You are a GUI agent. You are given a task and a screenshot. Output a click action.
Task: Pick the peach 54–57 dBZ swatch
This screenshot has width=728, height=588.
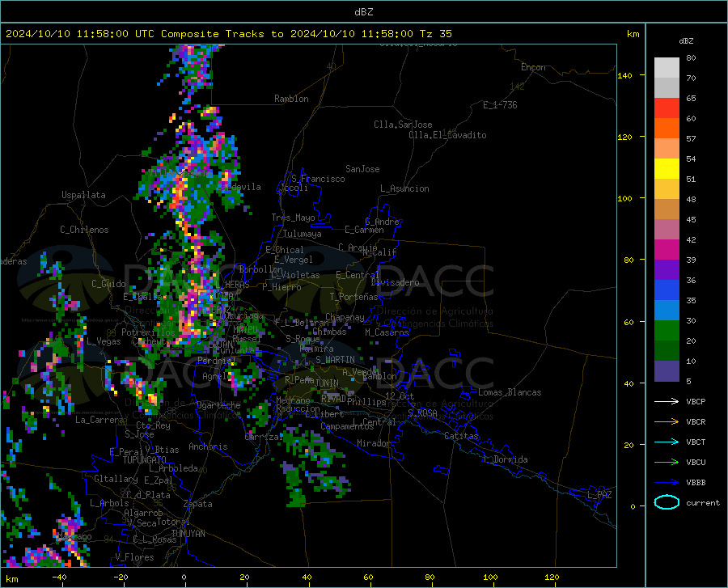(x=667, y=149)
